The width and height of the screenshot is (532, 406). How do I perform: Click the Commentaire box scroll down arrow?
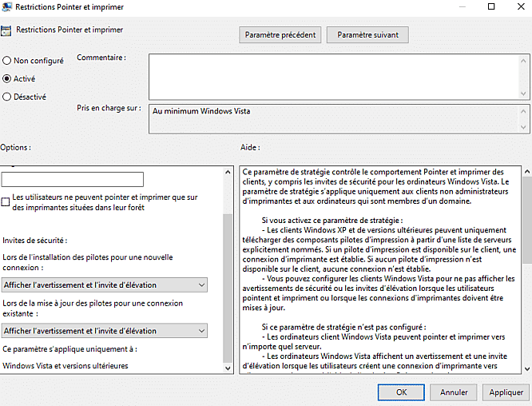coord(523,94)
